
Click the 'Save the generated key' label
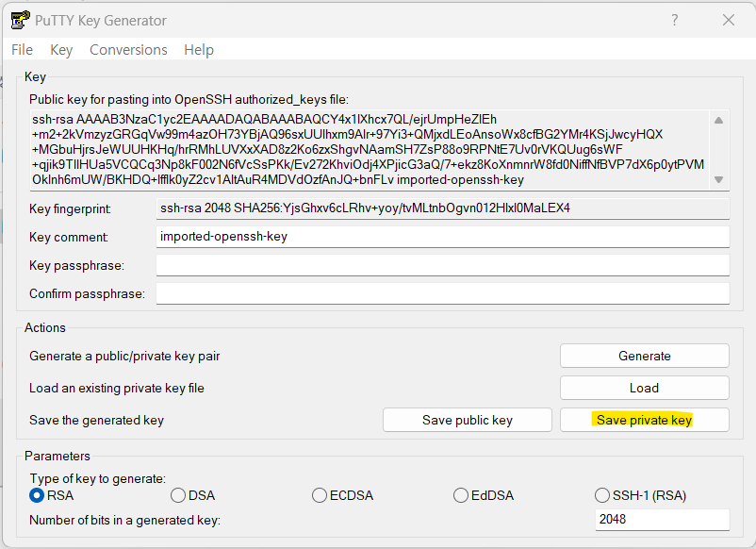(x=96, y=420)
